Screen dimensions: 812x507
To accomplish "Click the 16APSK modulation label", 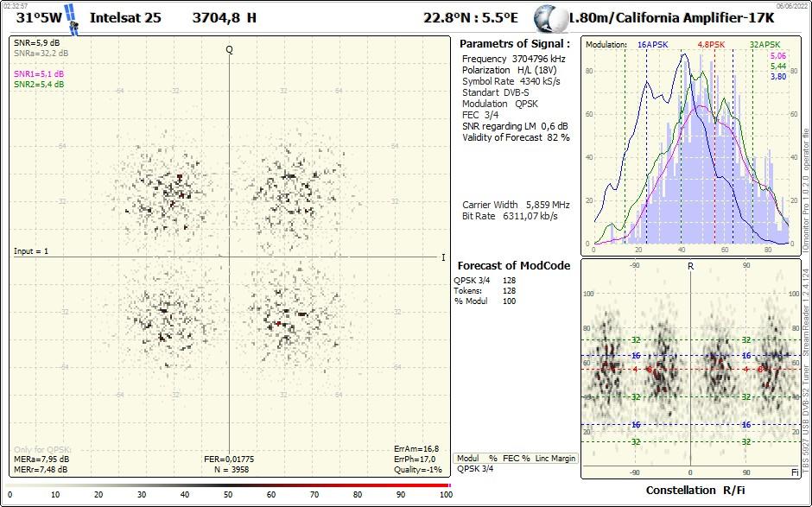I will click(x=653, y=44).
